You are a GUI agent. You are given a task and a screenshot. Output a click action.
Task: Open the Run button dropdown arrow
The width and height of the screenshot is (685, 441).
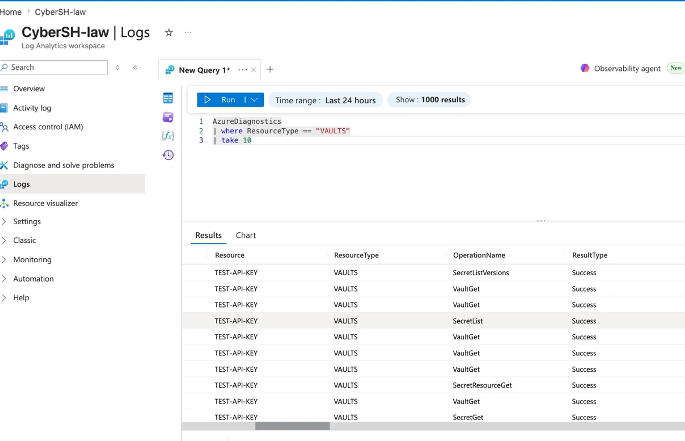coord(254,100)
